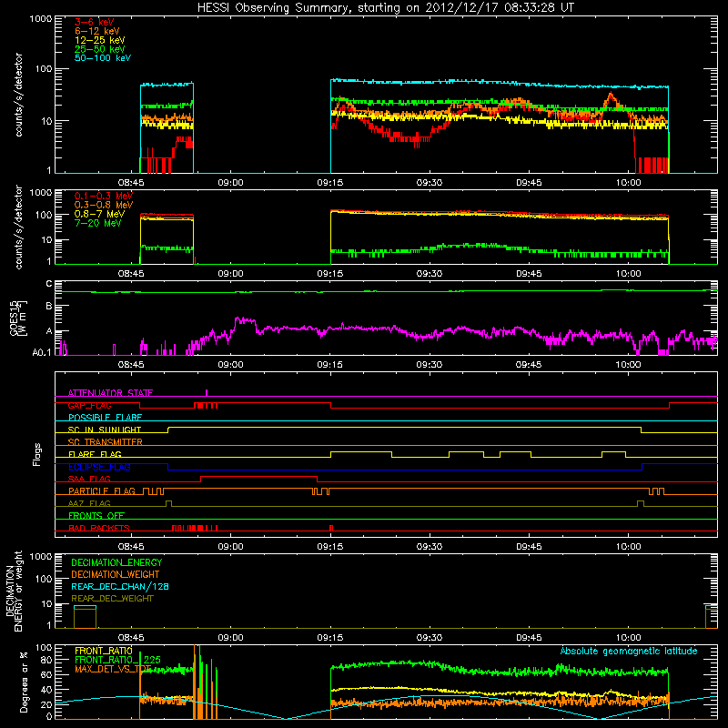Click the 09:30 tick label under keV panel
Viewport: 728px width, 728px height.
[430, 183]
